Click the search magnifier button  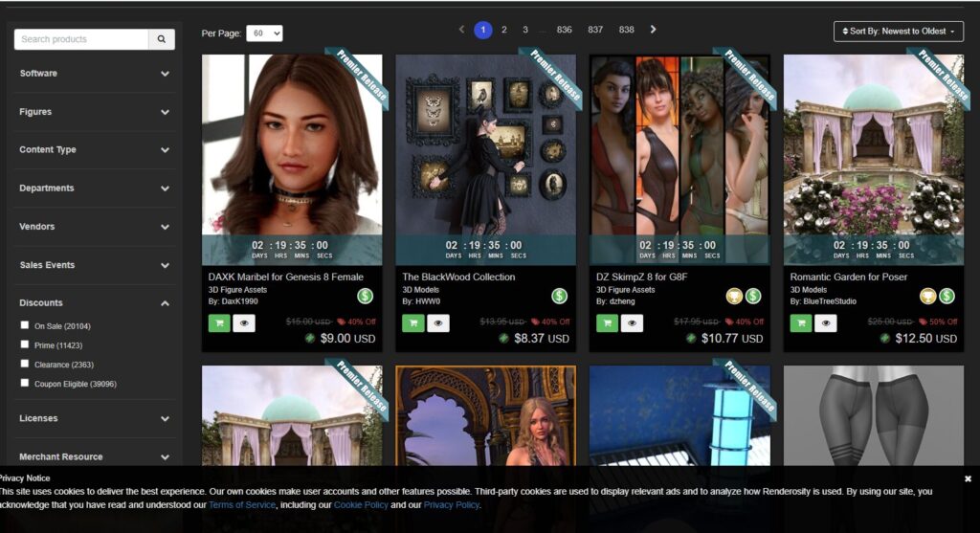(x=161, y=38)
